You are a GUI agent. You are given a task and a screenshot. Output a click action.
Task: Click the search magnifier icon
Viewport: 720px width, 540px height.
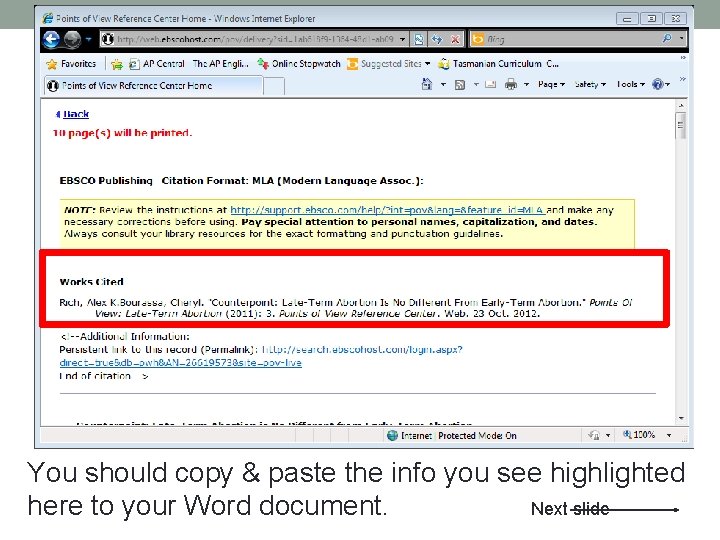667,39
